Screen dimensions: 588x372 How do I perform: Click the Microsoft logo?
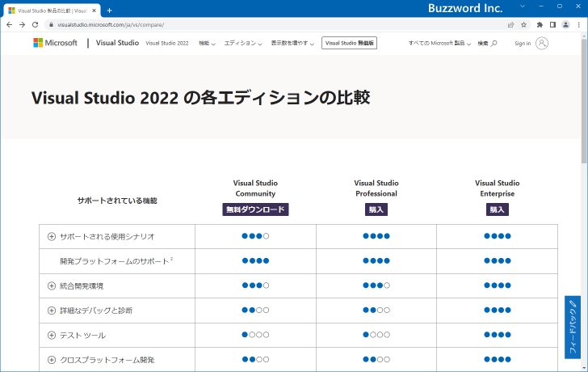pos(56,43)
